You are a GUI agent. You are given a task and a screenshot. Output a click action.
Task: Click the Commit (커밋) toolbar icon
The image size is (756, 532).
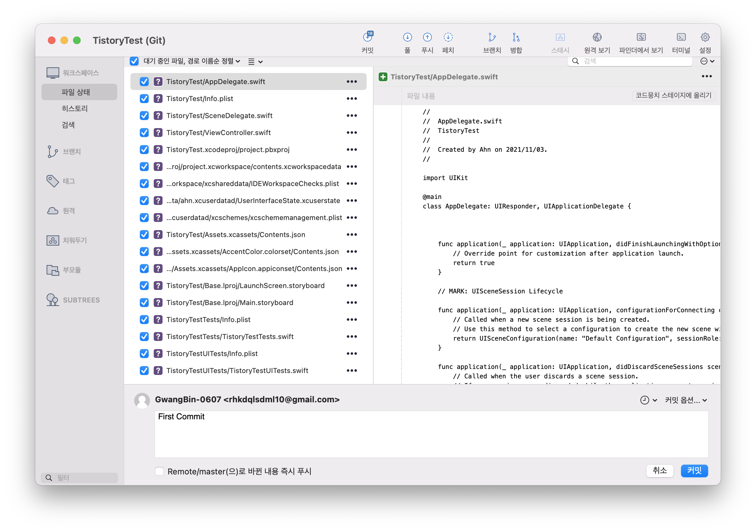tap(368, 37)
